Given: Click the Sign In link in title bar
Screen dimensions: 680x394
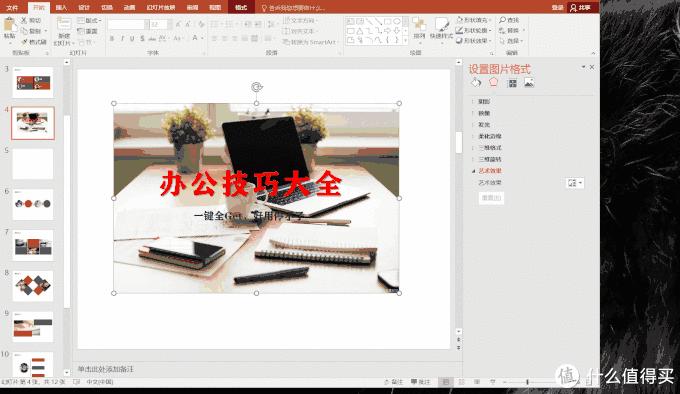Looking at the screenshot, I should pyautogui.click(x=557, y=8).
